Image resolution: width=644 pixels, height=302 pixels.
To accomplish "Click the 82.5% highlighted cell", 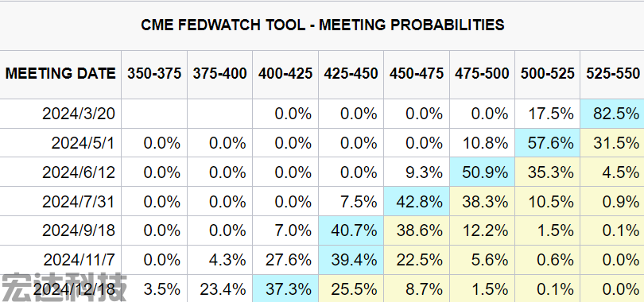I will pos(612,114).
